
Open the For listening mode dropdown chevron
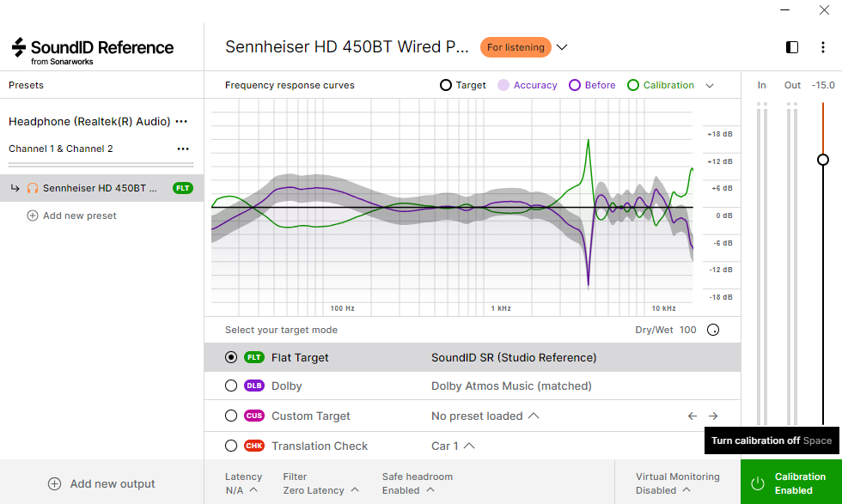[562, 47]
